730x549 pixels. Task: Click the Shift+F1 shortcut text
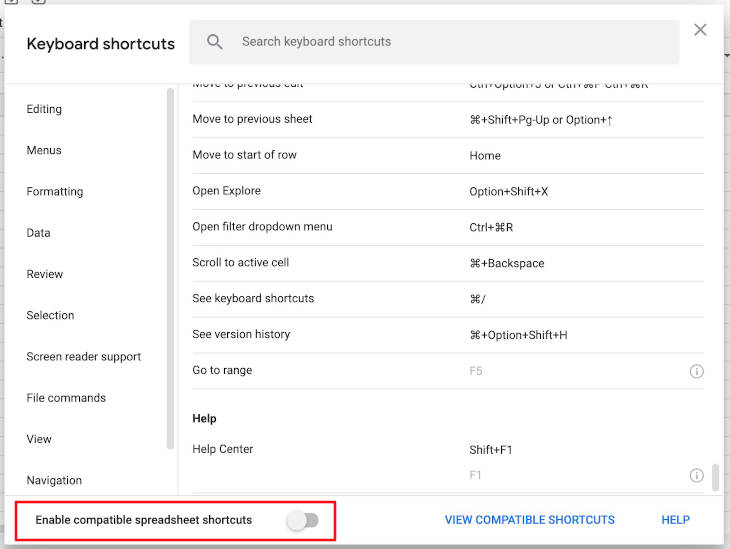pyautogui.click(x=491, y=450)
